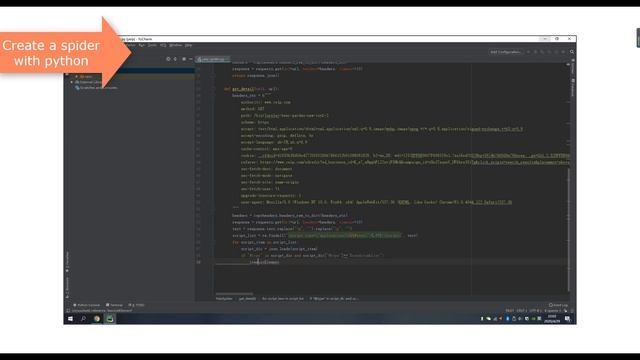Click the 'for script_item in script_list' breadcrumb
This screenshot has height=360, width=640.
pyautogui.click(x=282, y=299)
